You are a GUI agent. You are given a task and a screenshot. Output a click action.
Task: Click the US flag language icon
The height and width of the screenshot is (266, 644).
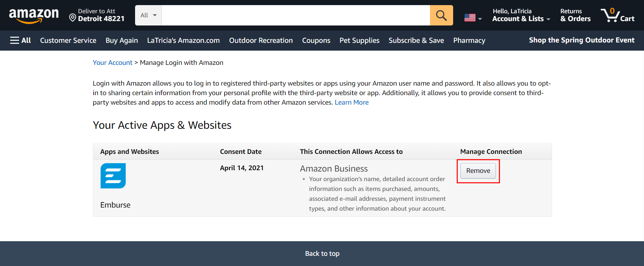coord(470,18)
